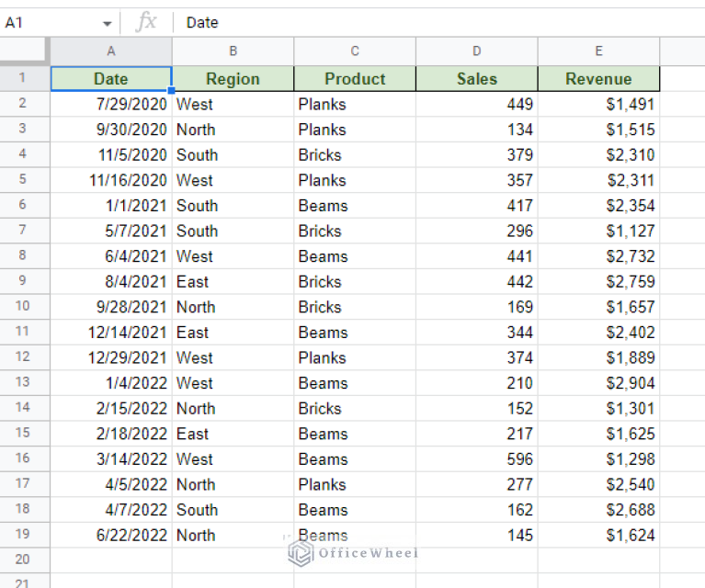This screenshot has width=705, height=588.
Task: Select the West cell in row 16
Action: (233, 459)
